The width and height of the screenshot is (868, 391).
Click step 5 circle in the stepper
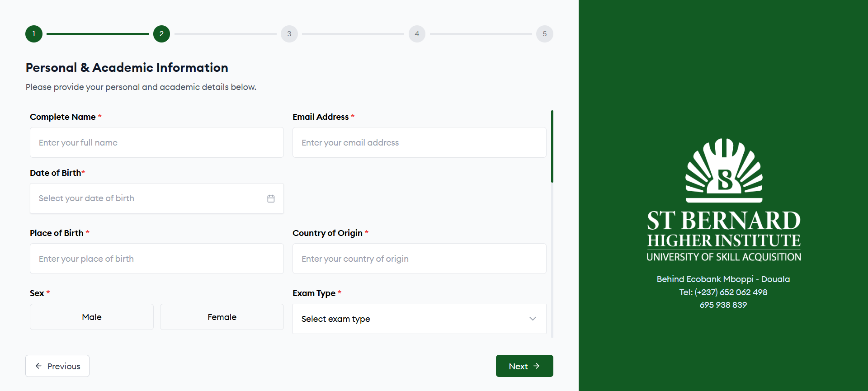[x=544, y=34]
